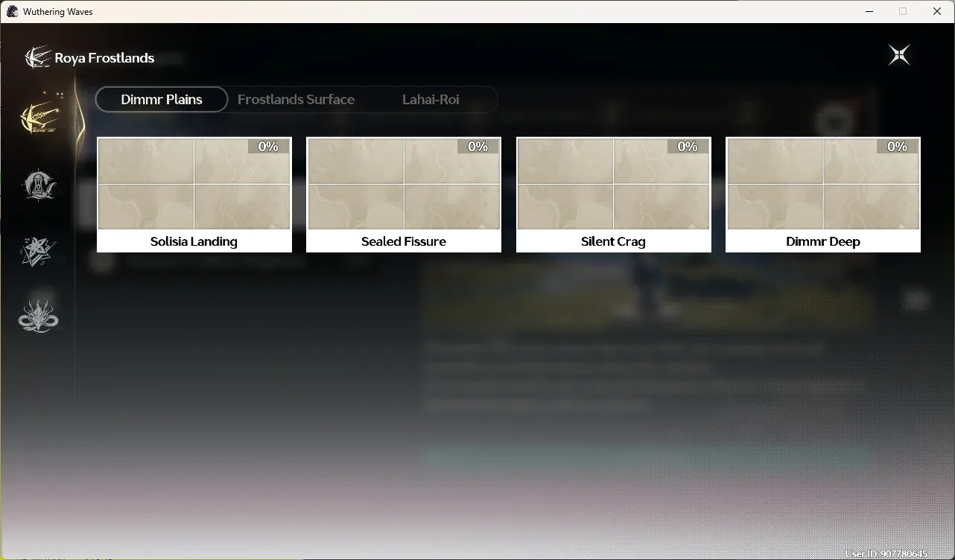
Task: Click the Solisia Landing label
Action: click(x=194, y=241)
